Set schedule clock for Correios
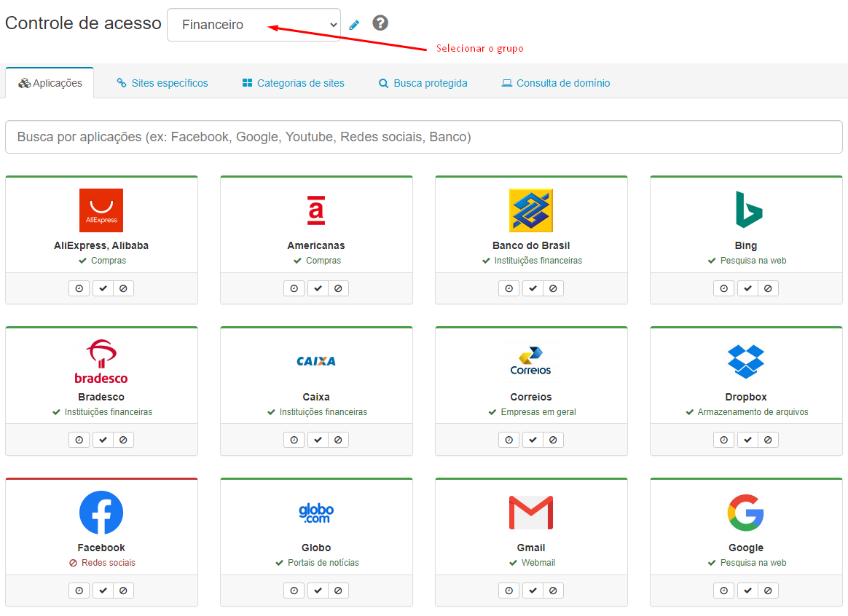 pos(509,440)
